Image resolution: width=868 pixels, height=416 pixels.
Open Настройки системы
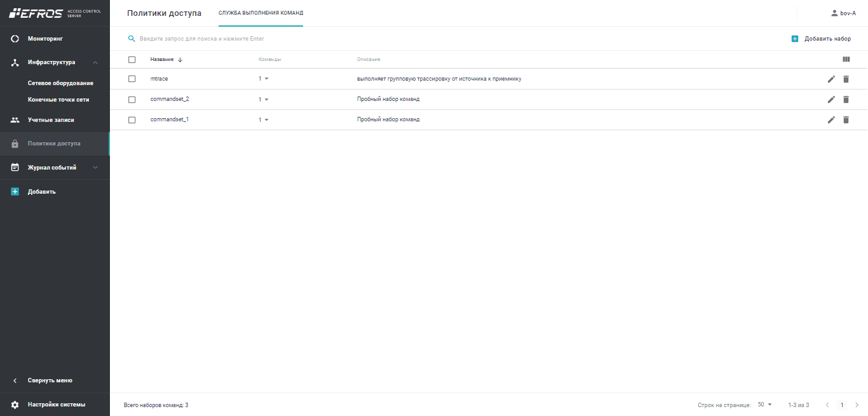click(x=55, y=405)
